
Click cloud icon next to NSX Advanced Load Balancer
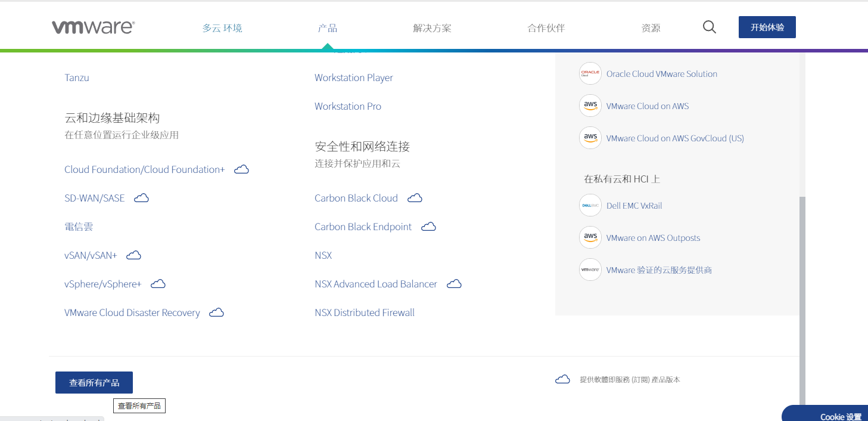click(x=454, y=284)
